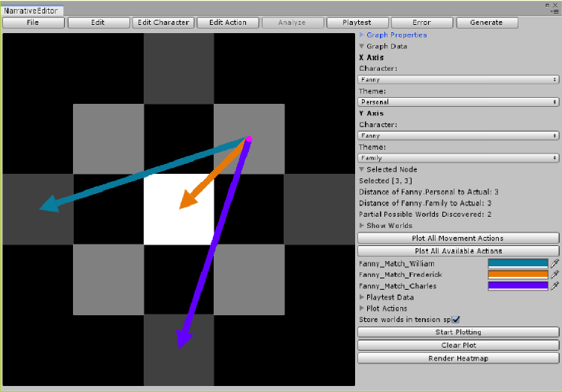Image resolution: width=562 pixels, height=392 pixels.
Task: Open the File menu
Action: [x=33, y=23]
